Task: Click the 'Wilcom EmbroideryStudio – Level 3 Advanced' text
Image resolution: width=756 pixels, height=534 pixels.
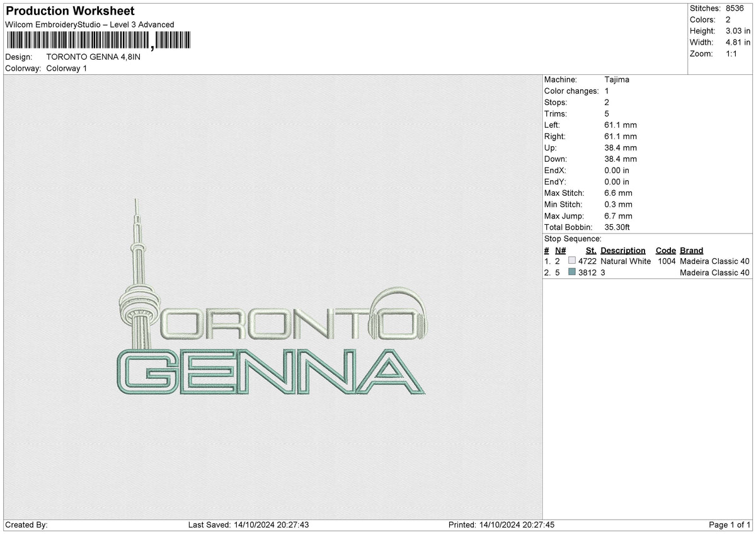Action: click(89, 25)
